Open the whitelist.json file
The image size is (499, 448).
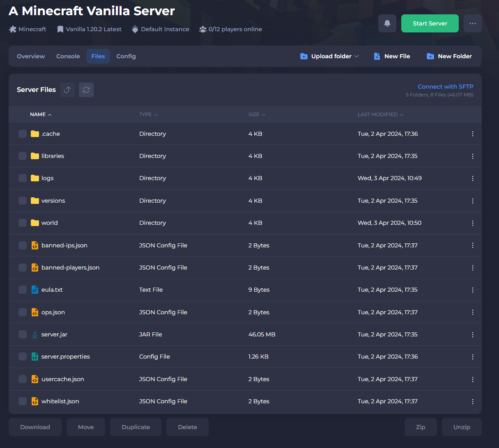point(60,402)
